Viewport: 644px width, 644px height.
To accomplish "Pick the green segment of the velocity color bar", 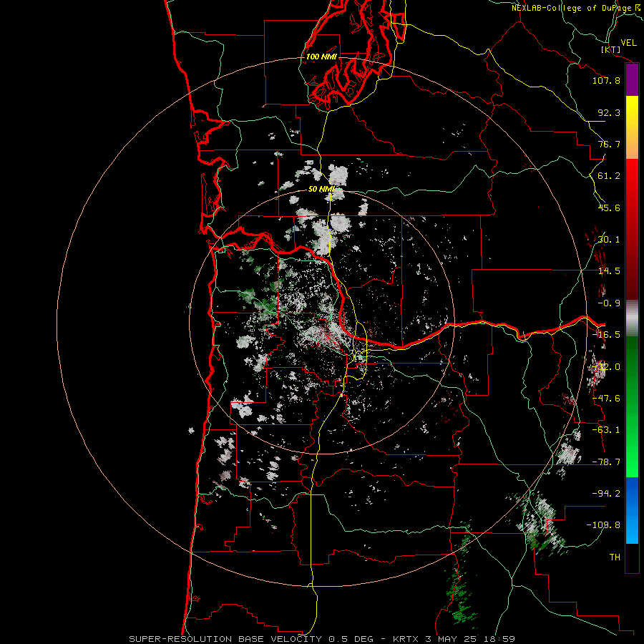I will (x=632, y=406).
